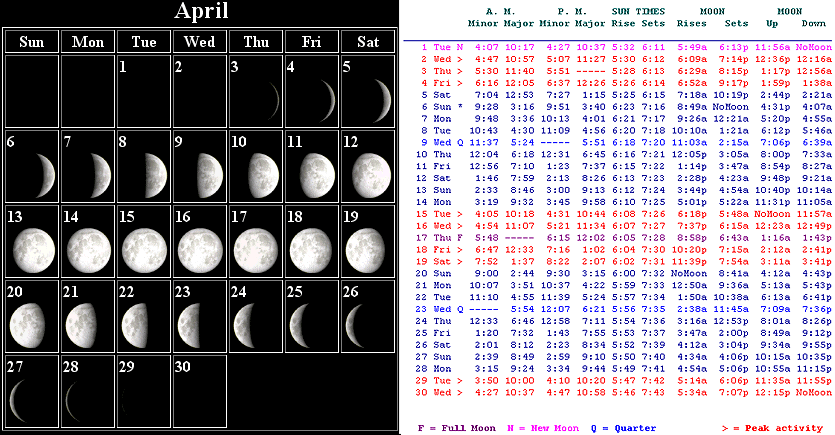The image size is (835, 435).
Task: Click the Wed weekday column header
Action: (199, 41)
